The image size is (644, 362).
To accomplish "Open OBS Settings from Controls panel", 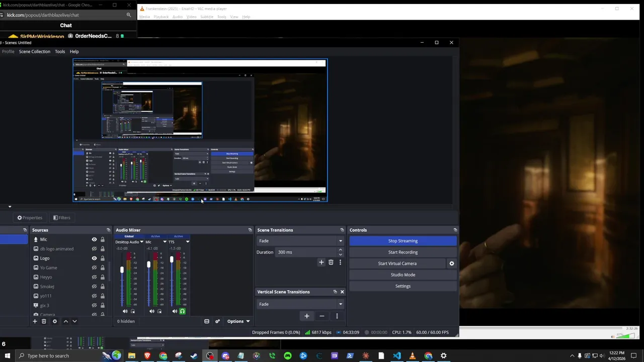I will click(x=403, y=286).
